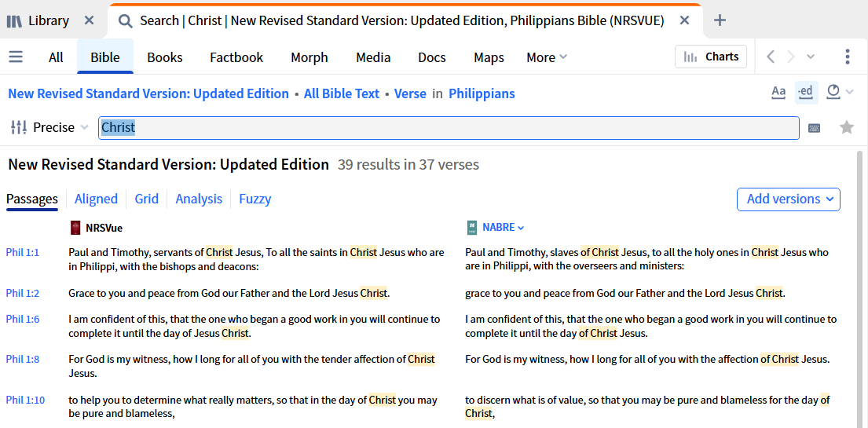The width and height of the screenshot is (868, 428).
Task: Click the search query field with Christ
Action: click(449, 128)
